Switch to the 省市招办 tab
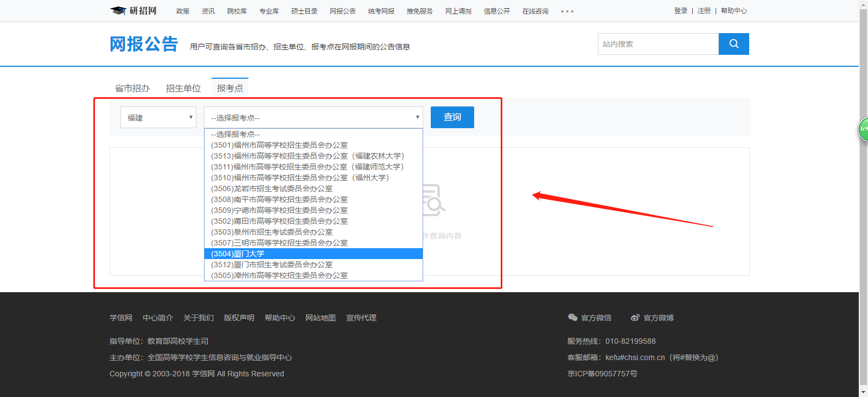The height and width of the screenshot is (397, 868). (x=132, y=88)
